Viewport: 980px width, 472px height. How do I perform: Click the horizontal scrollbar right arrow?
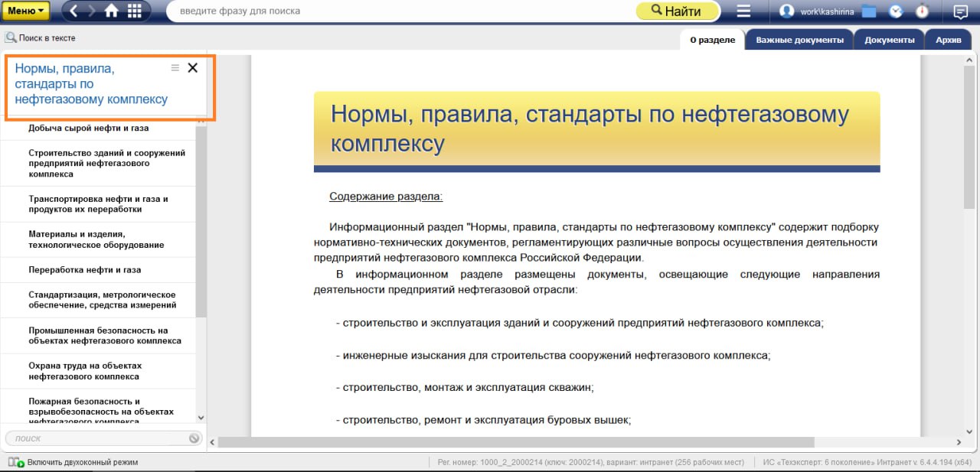[x=958, y=442]
